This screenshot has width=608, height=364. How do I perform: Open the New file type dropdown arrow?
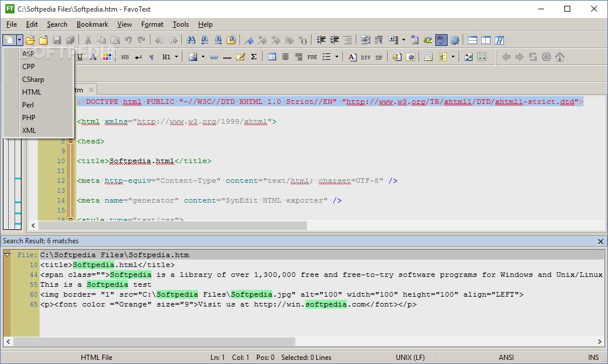pyautogui.click(x=19, y=40)
